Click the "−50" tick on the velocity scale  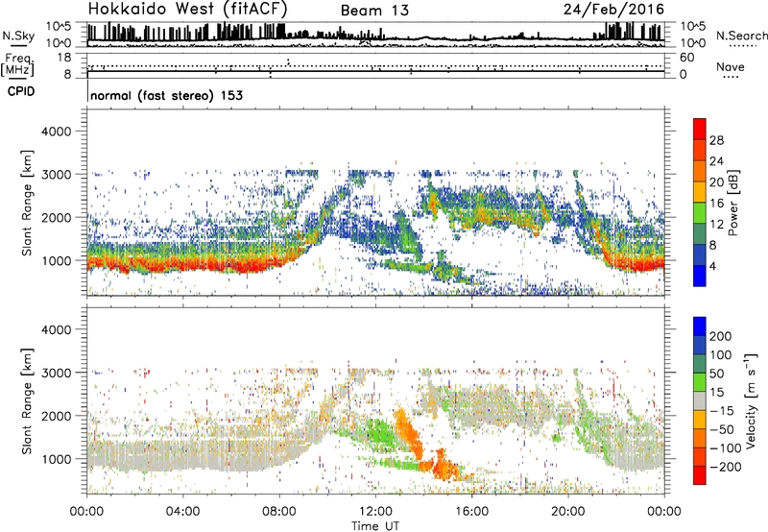[722, 429]
